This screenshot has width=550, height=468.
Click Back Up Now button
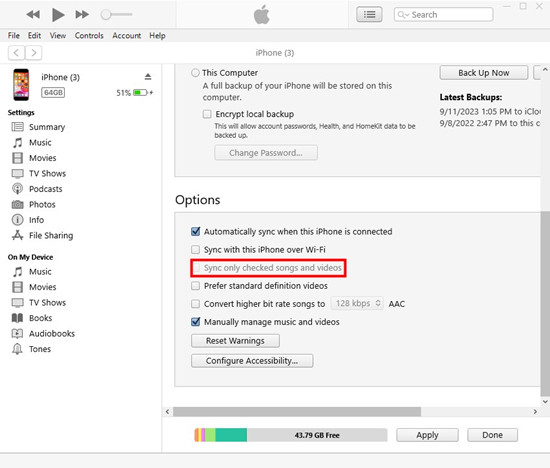tap(483, 73)
